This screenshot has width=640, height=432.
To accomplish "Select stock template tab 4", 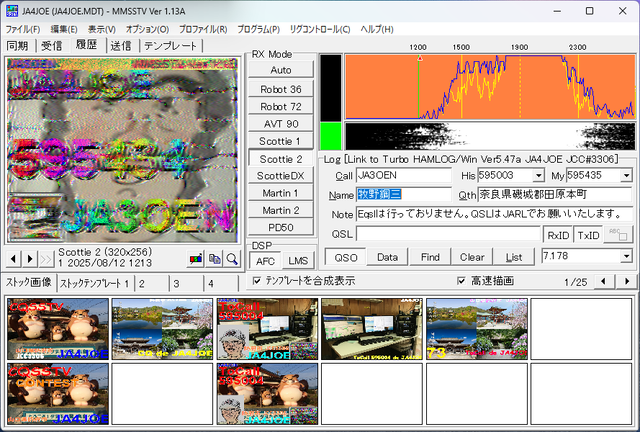I will pyautogui.click(x=220, y=283).
